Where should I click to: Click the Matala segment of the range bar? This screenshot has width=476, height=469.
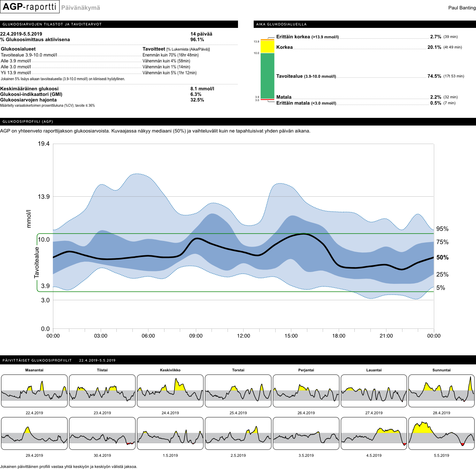[267, 97]
